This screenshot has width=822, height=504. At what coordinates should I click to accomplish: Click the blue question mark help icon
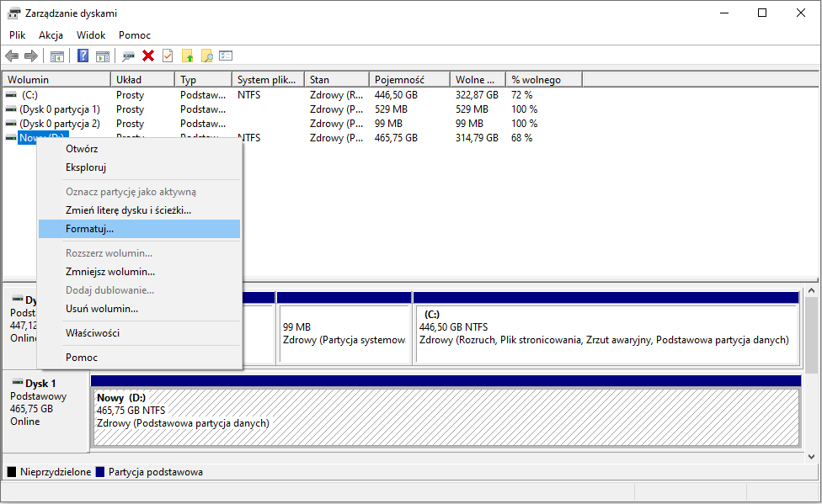tap(83, 56)
